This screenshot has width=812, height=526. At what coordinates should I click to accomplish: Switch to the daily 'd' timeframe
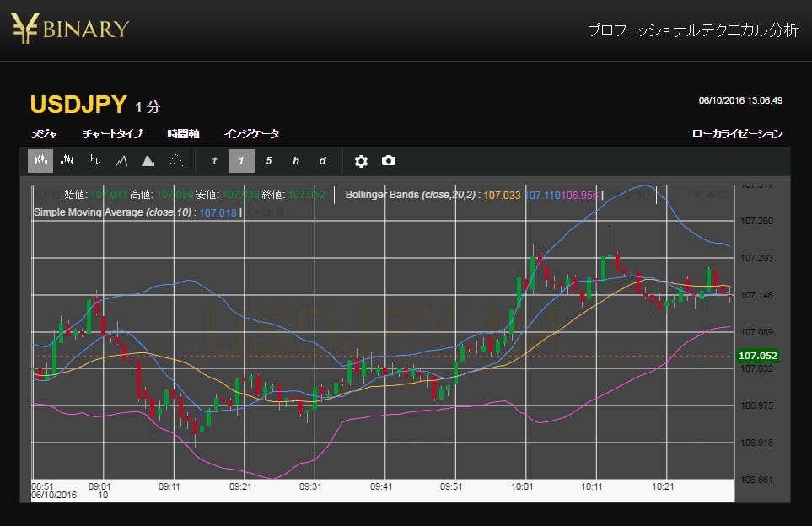(x=323, y=161)
